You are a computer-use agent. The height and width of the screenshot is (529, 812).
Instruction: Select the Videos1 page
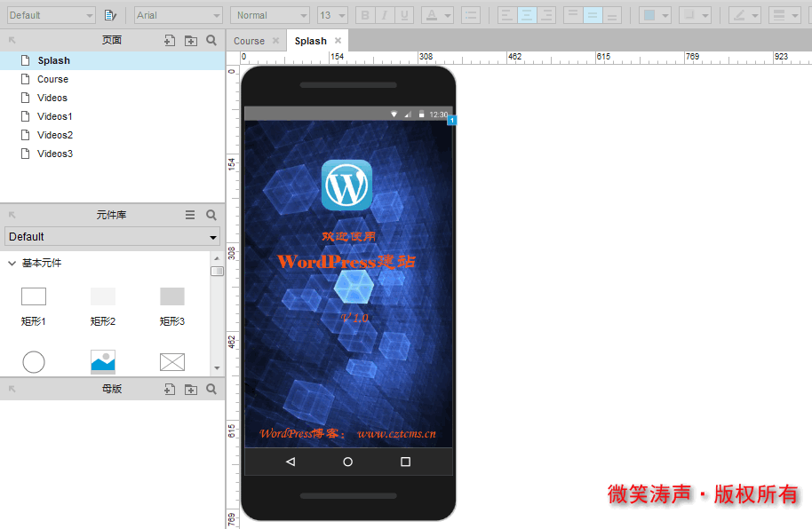(x=112, y=116)
